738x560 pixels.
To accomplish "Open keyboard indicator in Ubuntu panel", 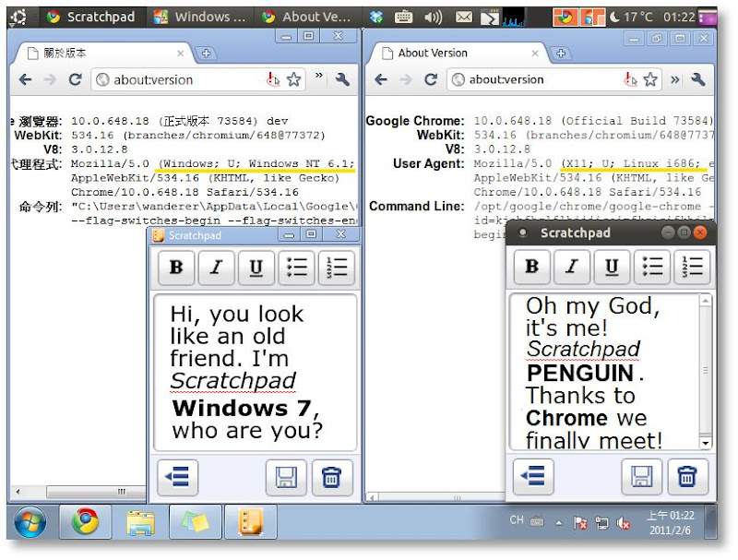I will click(403, 18).
